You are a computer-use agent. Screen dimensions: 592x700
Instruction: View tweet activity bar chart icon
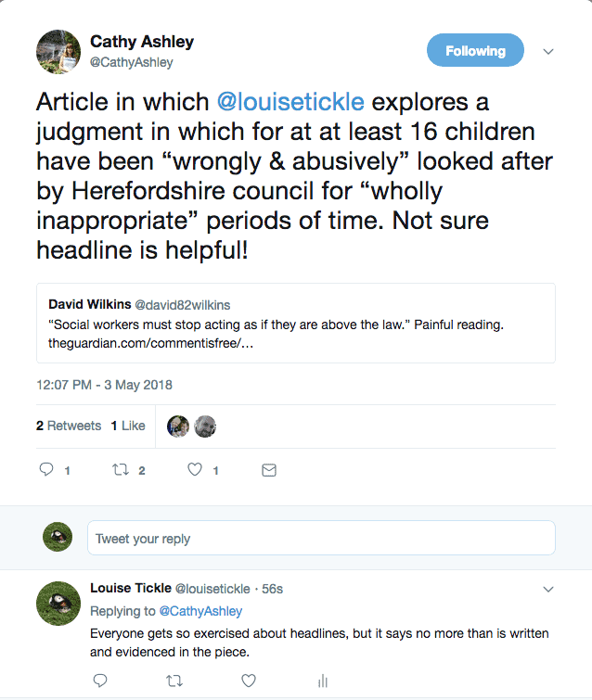[x=323, y=681]
